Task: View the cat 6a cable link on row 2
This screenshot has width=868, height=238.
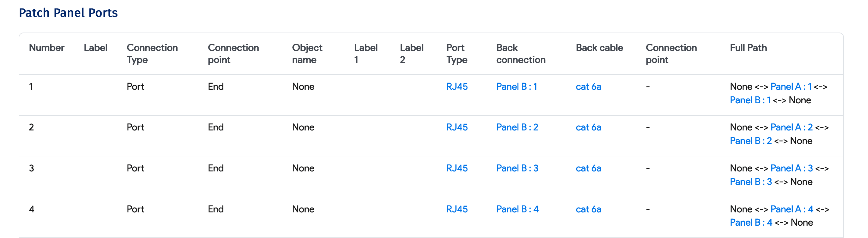Action: [588, 127]
